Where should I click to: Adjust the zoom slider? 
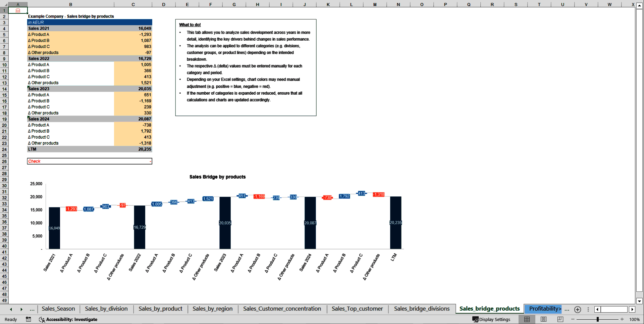[x=598, y=319]
